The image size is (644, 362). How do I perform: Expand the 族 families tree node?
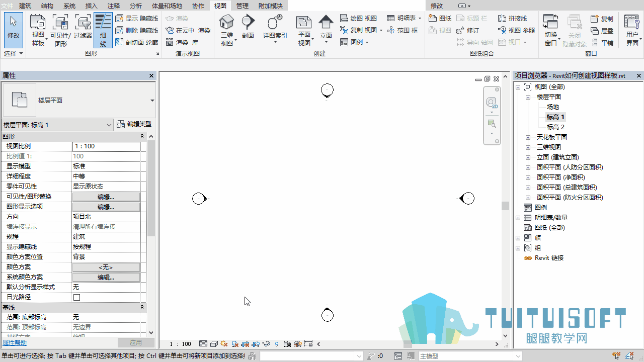518,238
